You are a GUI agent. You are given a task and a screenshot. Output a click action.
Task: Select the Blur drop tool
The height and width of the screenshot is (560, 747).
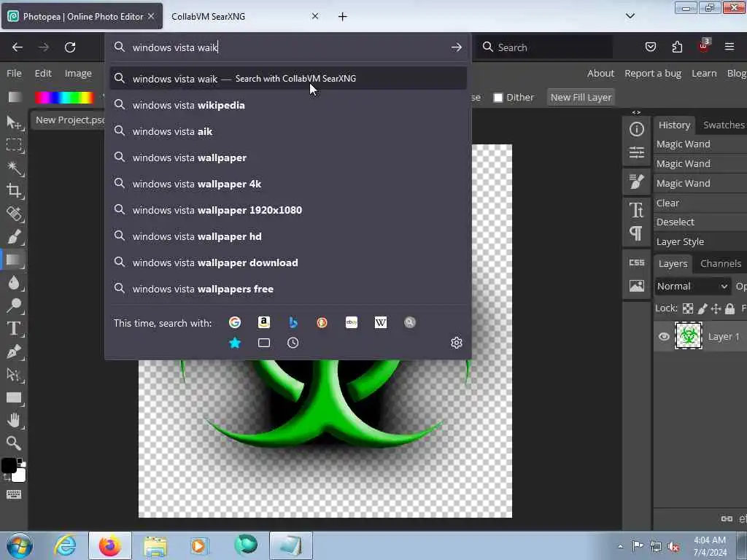tap(14, 283)
